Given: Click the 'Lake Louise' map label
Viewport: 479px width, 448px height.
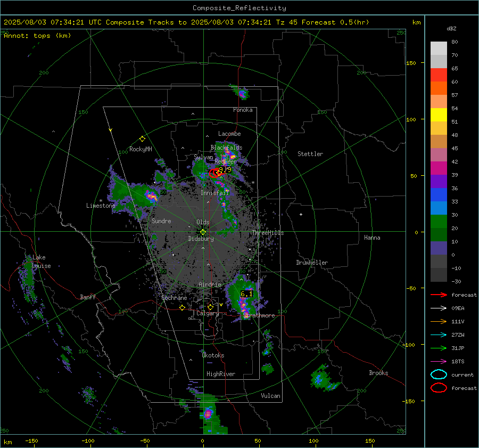Looking at the screenshot, I should pyautogui.click(x=41, y=262).
